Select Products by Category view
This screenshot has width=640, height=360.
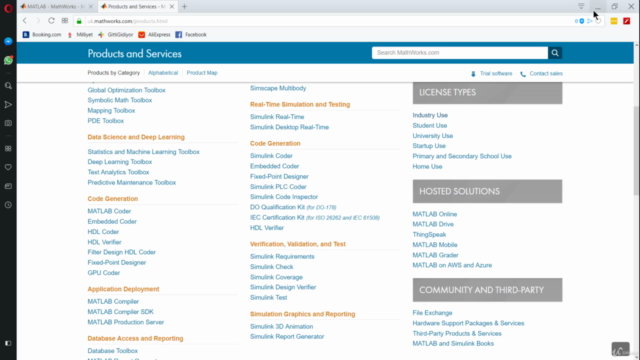[113, 73]
